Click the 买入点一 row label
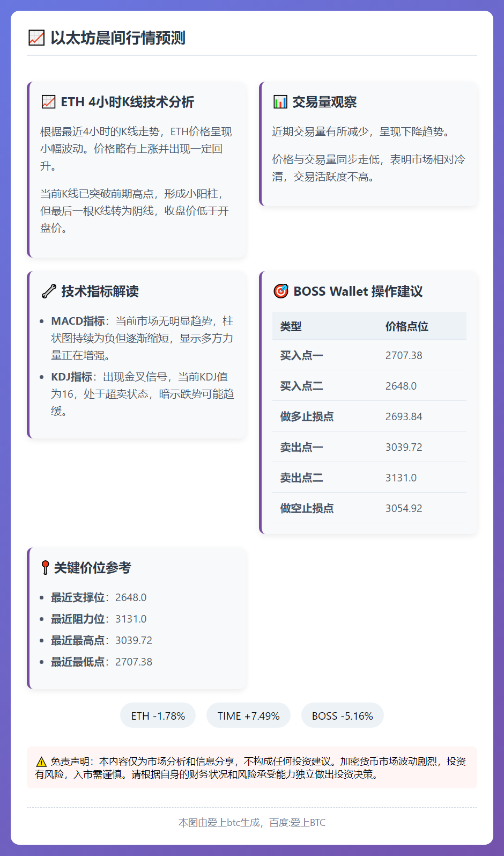The height and width of the screenshot is (856, 504). pos(301,355)
